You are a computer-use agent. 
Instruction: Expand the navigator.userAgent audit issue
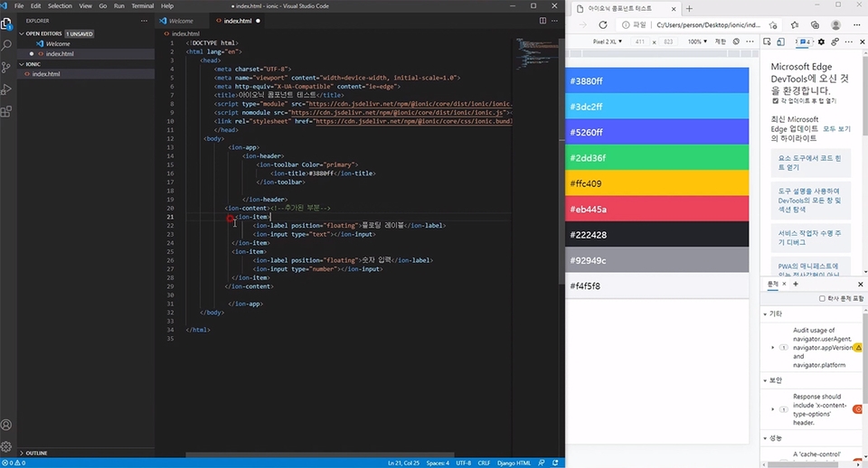[x=773, y=348]
